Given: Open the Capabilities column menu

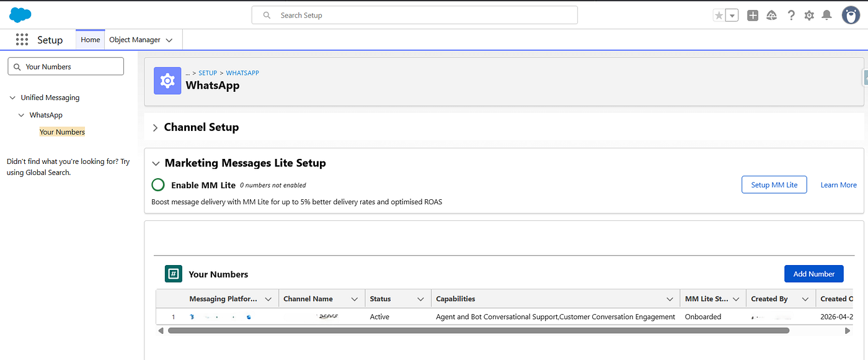Looking at the screenshot, I should coord(670,299).
